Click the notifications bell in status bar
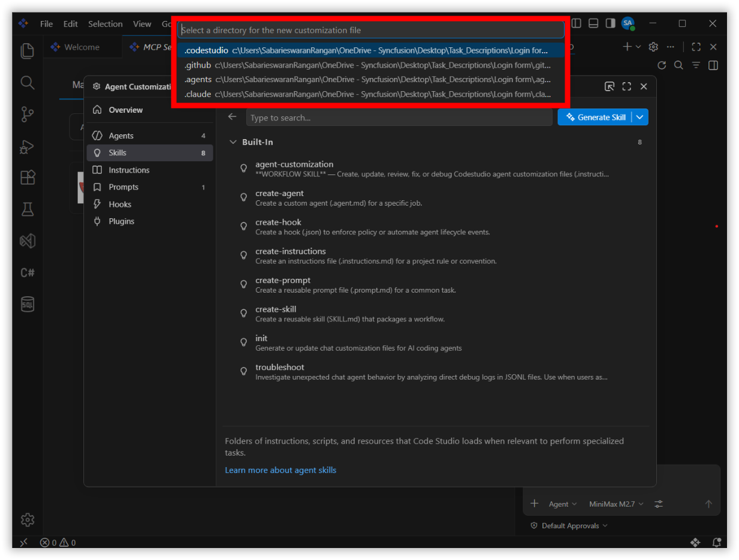739x560 pixels. click(716, 542)
